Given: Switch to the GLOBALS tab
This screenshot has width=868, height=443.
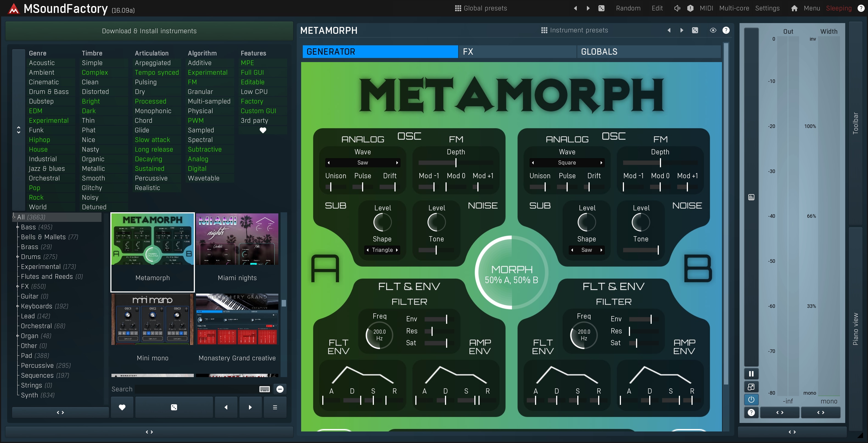Looking at the screenshot, I should (x=649, y=52).
